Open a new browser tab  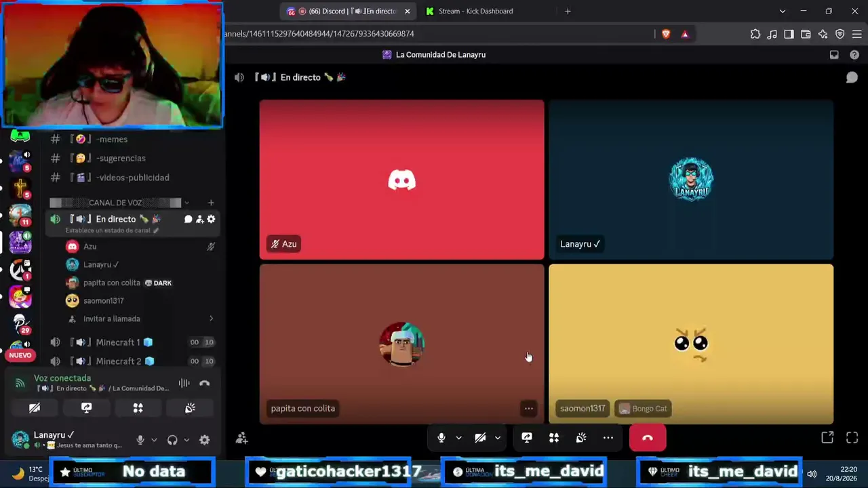568,11
